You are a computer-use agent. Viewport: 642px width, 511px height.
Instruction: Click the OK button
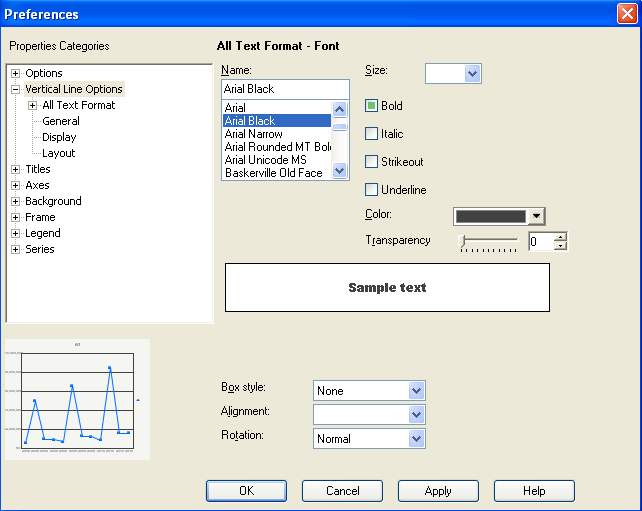tap(246, 491)
